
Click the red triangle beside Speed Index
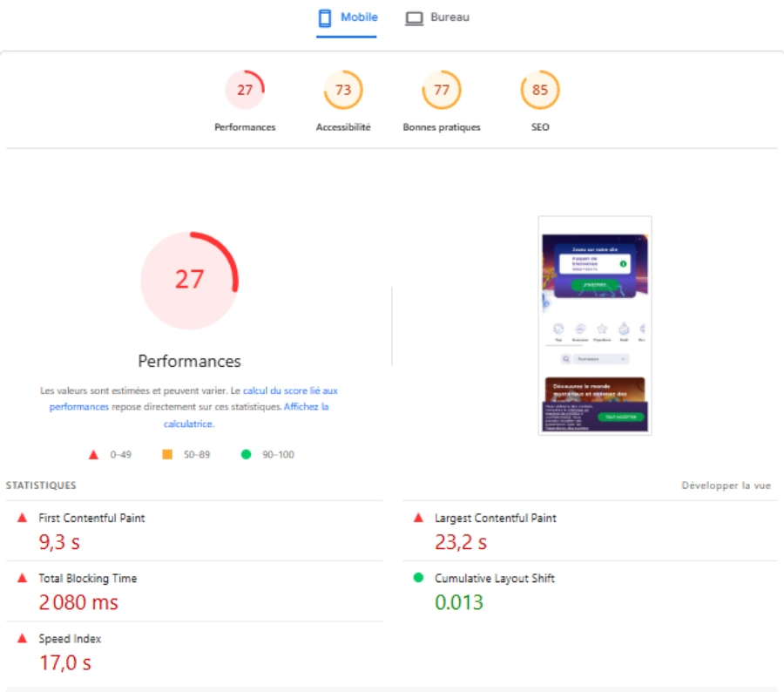(x=23, y=639)
